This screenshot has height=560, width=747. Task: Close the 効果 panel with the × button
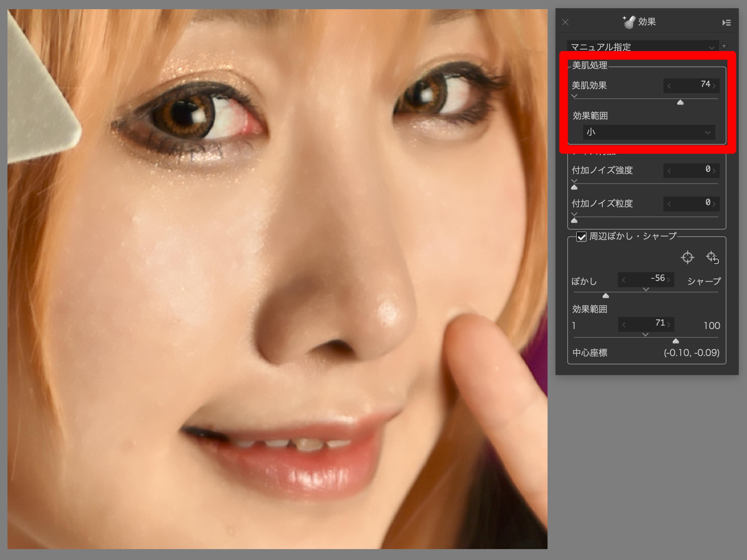tap(565, 22)
